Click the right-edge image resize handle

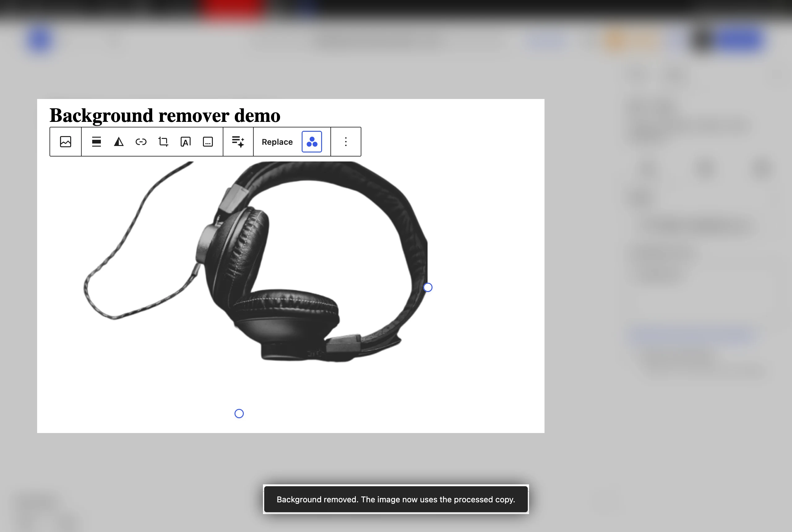[428, 287]
